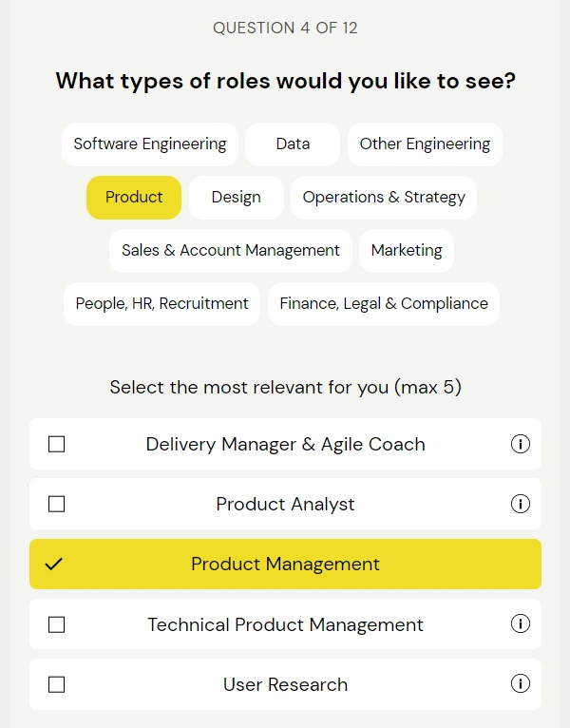Click the User Research info icon
Image resolution: width=570 pixels, height=728 pixels.
click(521, 684)
